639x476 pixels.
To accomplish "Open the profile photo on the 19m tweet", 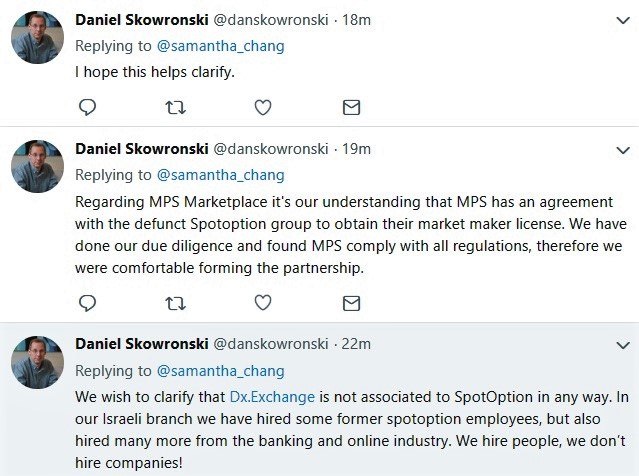I will click(37, 166).
